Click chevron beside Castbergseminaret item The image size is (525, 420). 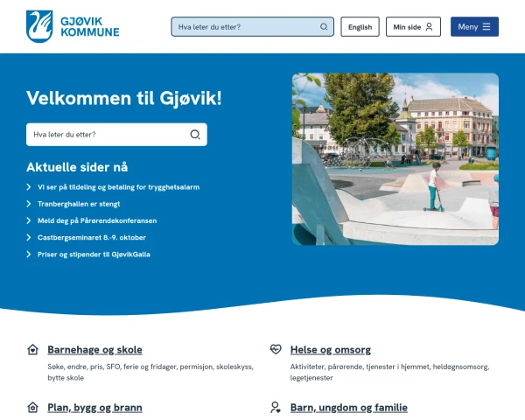(x=29, y=237)
